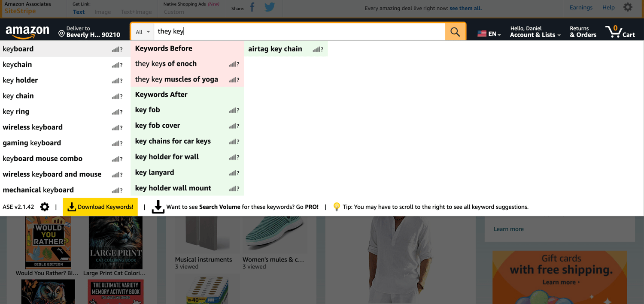This screenshot has height=304, width=644.
Task: Share via the Facebook icon
Action: [x=252, y=7]
